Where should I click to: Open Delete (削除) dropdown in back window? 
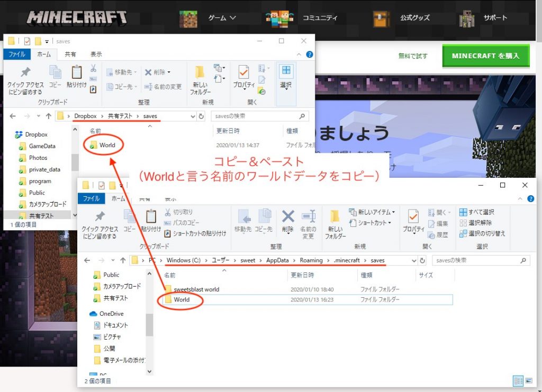[x=169, y=72]
